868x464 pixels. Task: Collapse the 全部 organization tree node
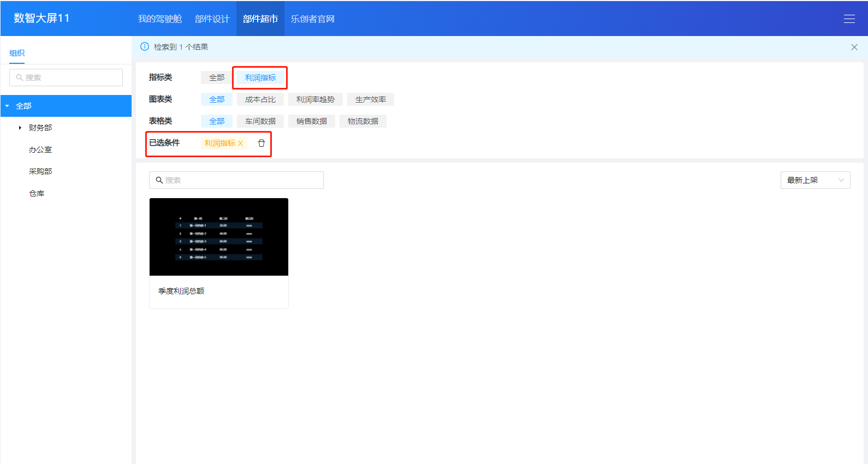[x=8, y=106]
